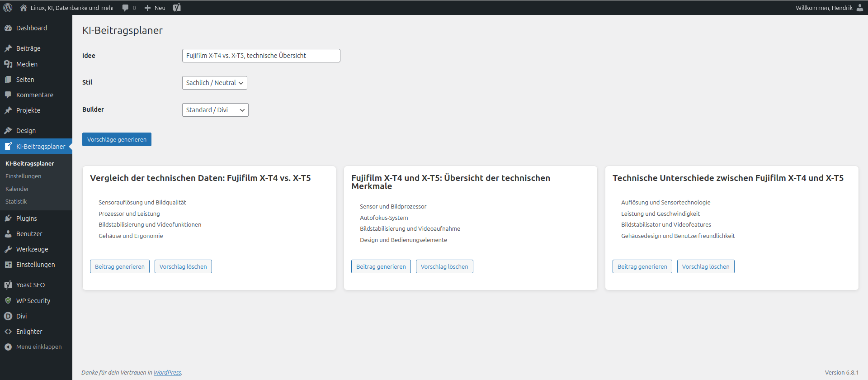
Task: Open the WP Security menu item
Action: pyautogui.click(x=36, y=301)
